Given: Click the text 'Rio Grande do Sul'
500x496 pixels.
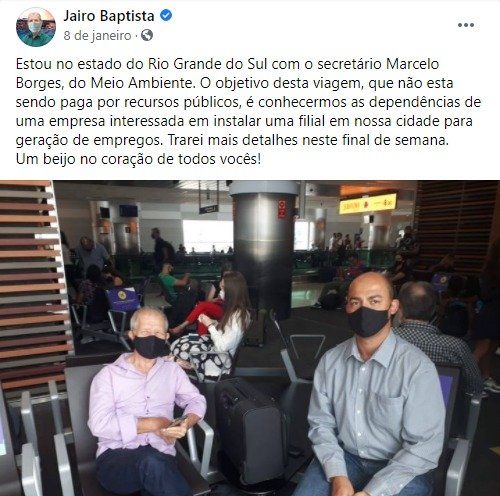Looking at the screenshot, I should [208, 64].
